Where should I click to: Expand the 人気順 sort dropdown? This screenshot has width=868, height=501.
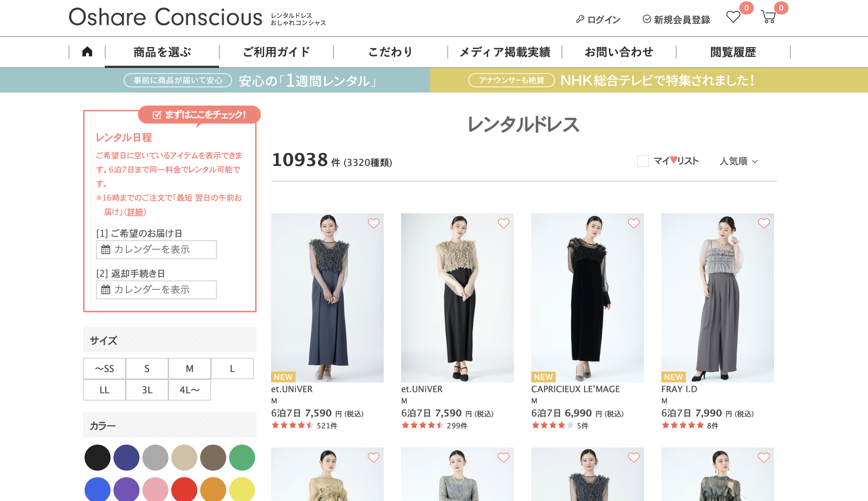(738, 161)
